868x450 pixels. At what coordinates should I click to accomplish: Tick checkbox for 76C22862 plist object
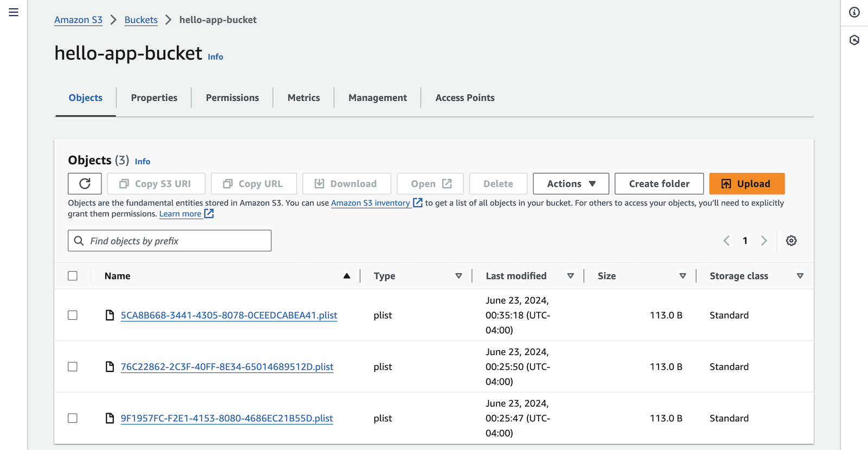point(73,367)
